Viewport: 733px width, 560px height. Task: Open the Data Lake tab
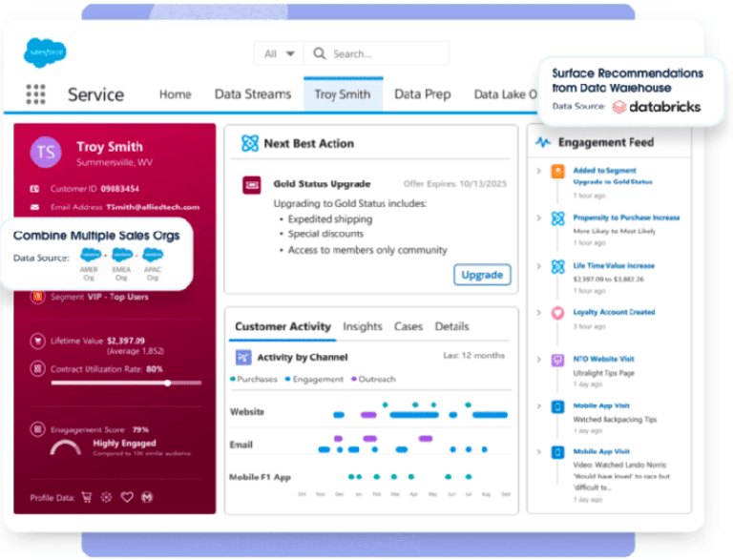coord(506,94)
